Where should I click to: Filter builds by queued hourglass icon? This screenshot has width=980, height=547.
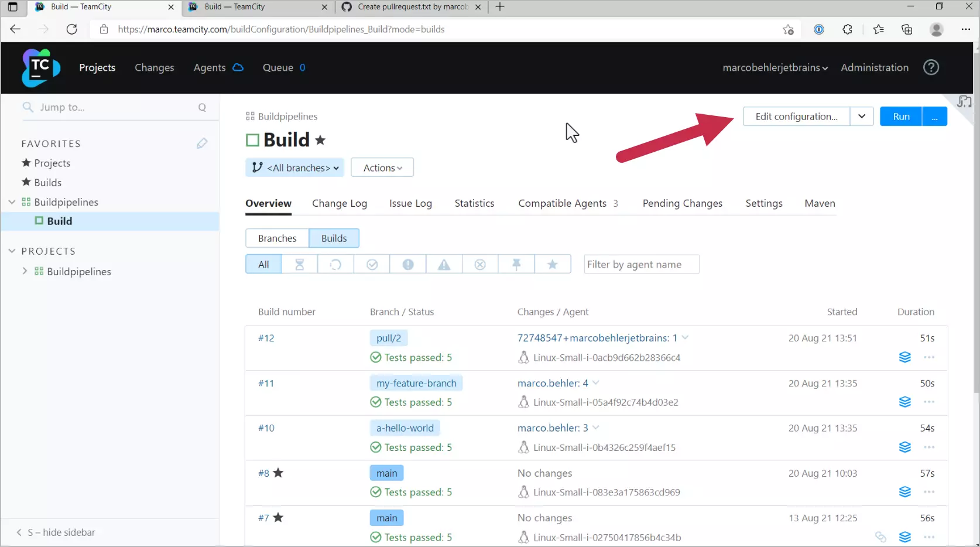click(x=300, y=265)
